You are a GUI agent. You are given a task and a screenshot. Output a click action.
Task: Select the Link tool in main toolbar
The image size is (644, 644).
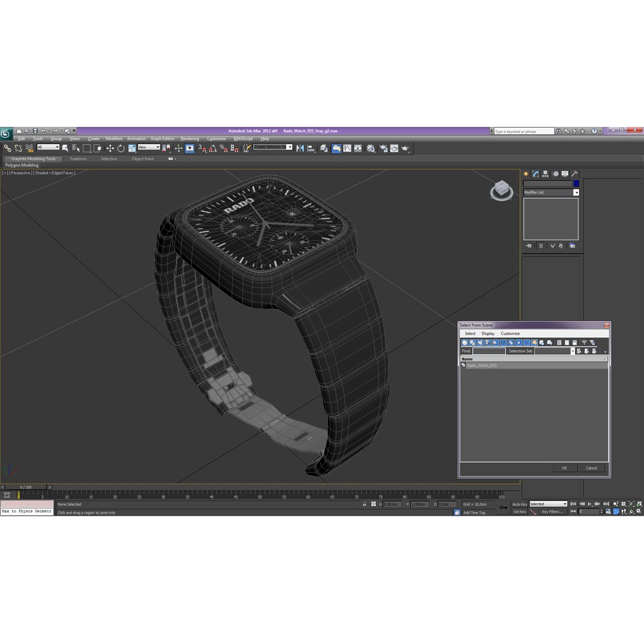7,148
